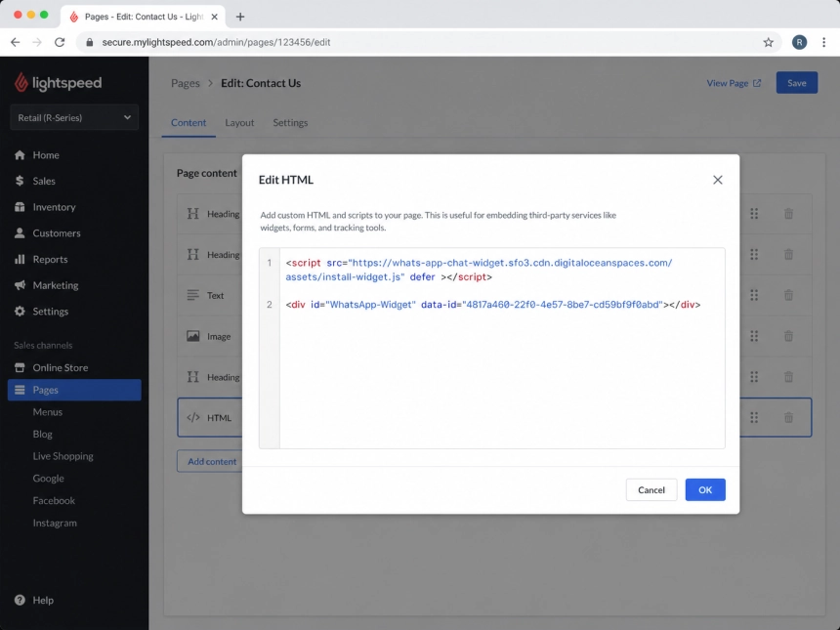The image size is (840, 630).
Task: Go to the Pages breadcrumb
Action: coord(185,83)
